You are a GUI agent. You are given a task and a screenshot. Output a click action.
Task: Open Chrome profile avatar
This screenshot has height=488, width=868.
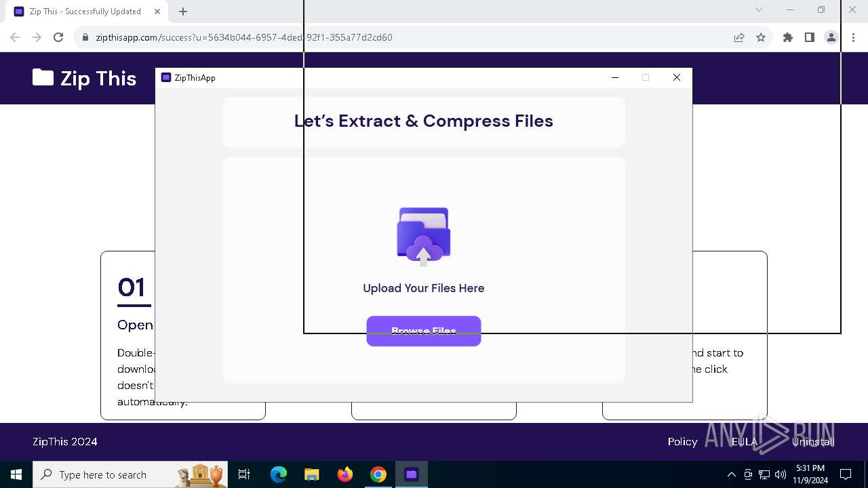(831, 37)
